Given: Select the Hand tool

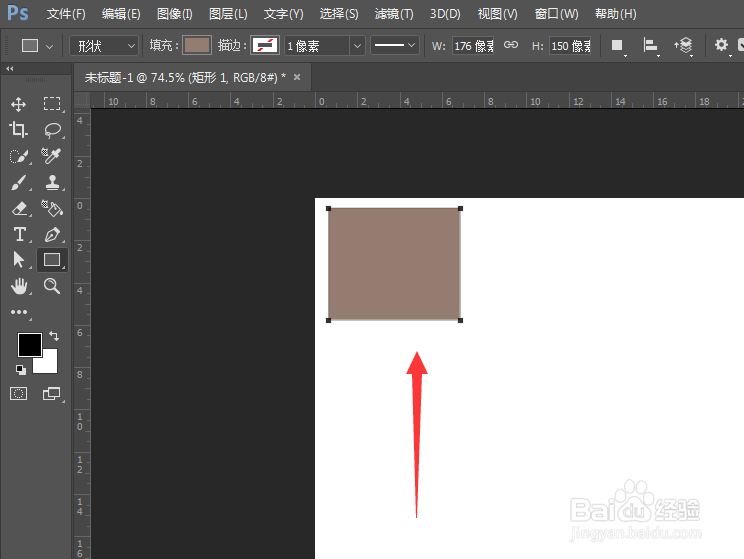Looking at the screenshot, I should point(19,286).
